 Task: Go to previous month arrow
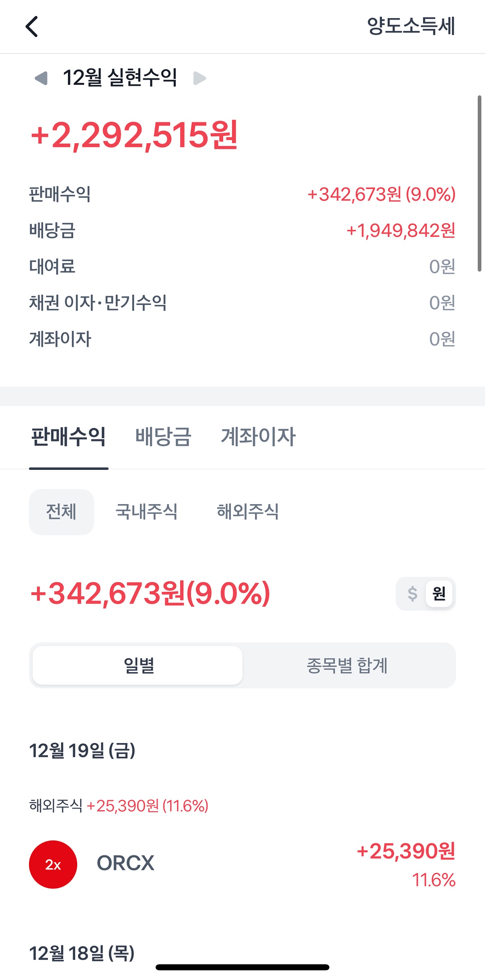41,78
